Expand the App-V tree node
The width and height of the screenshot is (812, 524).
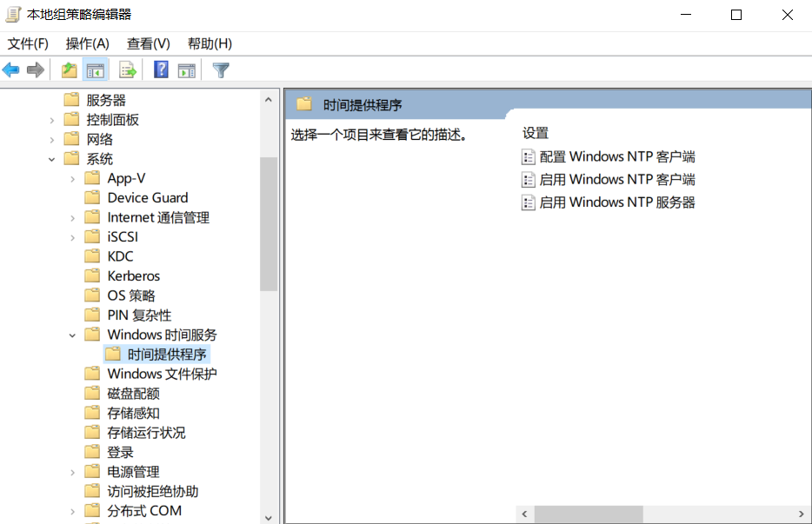(72, 179)
